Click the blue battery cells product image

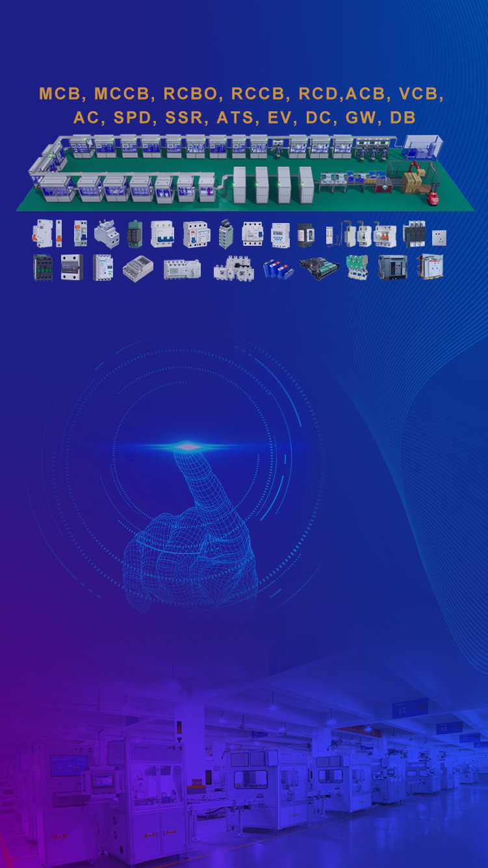click(277, 268)
